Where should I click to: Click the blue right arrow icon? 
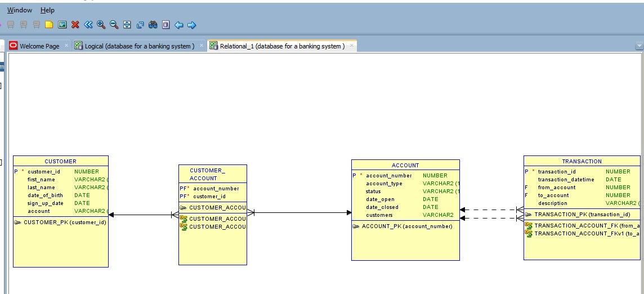[191, 25]
